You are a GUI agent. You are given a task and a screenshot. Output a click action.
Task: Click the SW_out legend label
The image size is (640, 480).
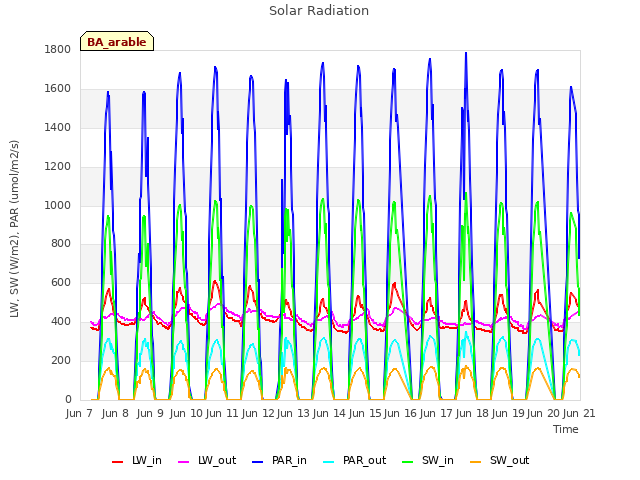509,460
